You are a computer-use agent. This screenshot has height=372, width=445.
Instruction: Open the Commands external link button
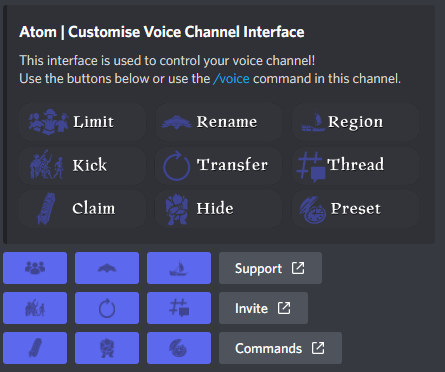280,348
